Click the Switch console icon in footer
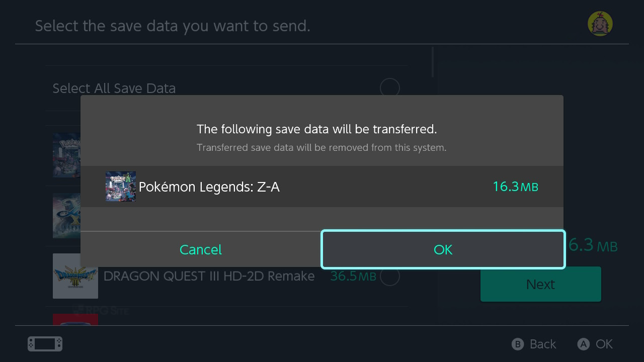Viewport: 644px width, 362px height. (x=45, y=344)
